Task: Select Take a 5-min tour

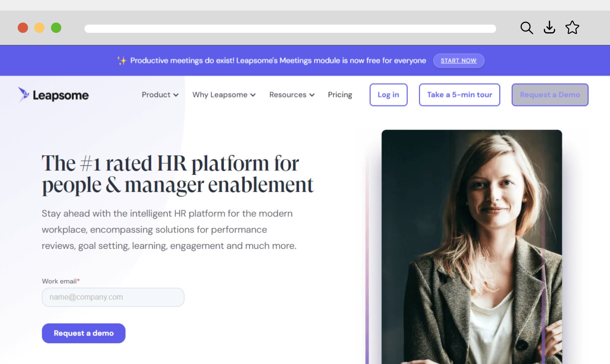Action: point(460,95)
